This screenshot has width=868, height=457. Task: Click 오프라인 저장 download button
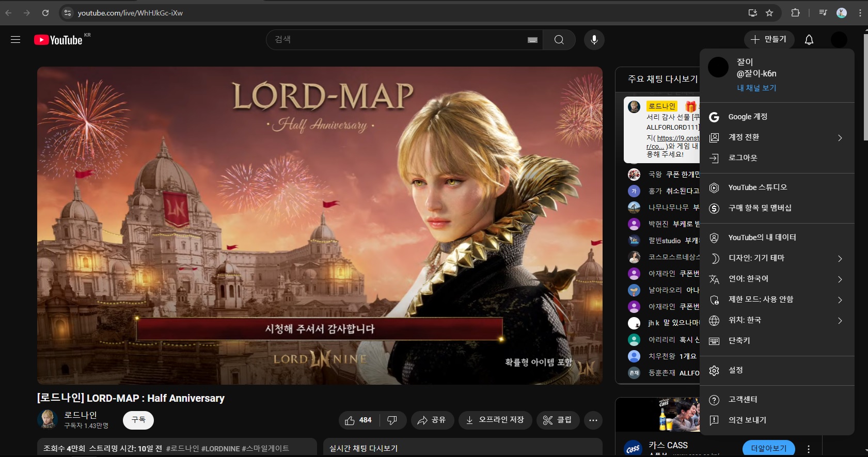click(495, 420)
